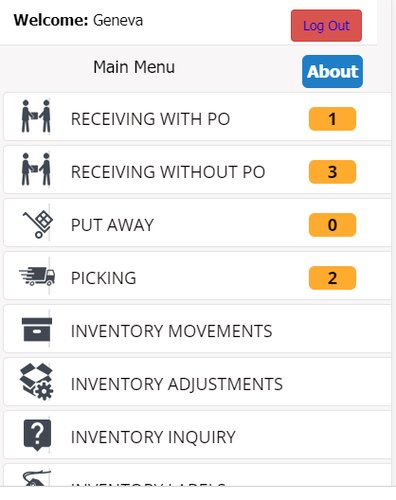This screenshot has width=396, height=500.
Task: Click the handshake icon beside Receiving With PO
Action: (36, 116)
